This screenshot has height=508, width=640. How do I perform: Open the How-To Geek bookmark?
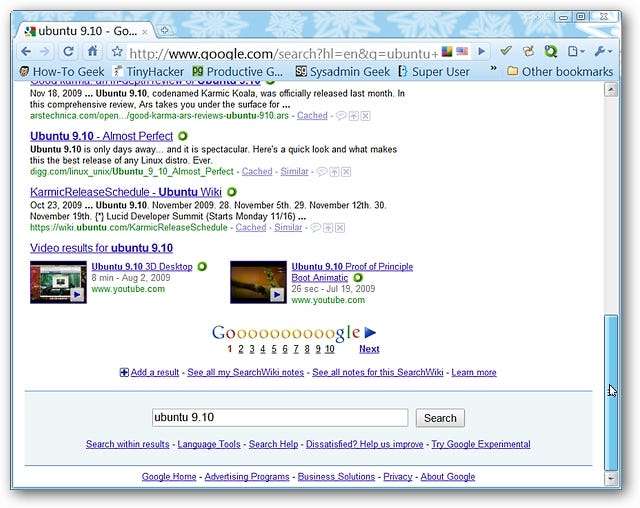point(62,72)
